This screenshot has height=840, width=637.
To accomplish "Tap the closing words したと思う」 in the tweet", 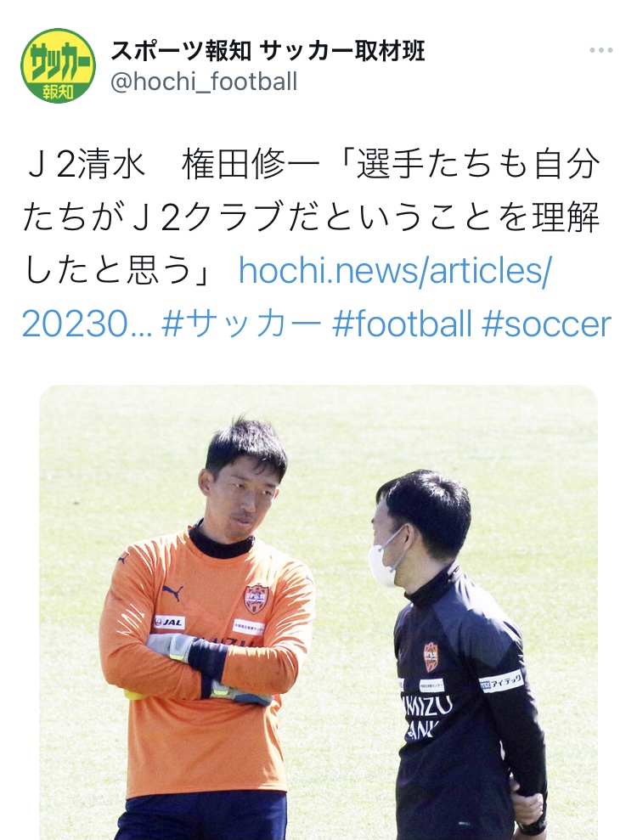I will coord(120,271).
